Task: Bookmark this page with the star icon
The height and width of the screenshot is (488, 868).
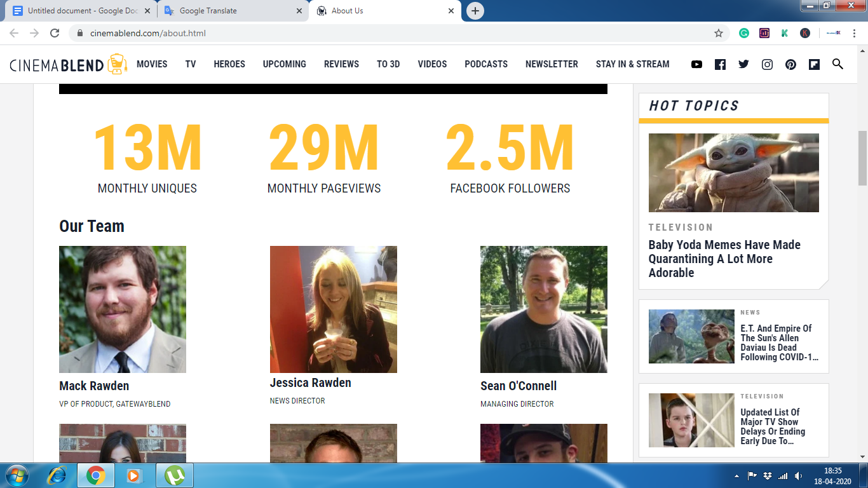Action: (x=719, y=33)
